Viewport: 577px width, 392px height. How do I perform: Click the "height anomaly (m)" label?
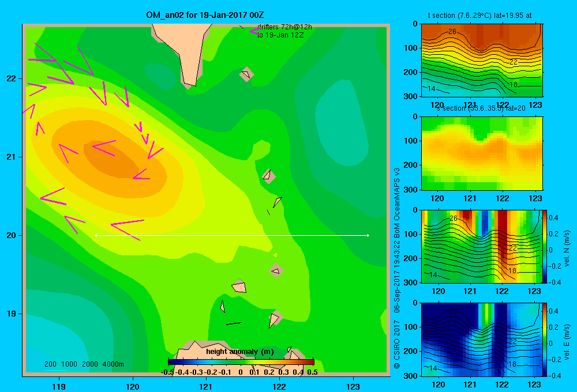pos(240,352)
